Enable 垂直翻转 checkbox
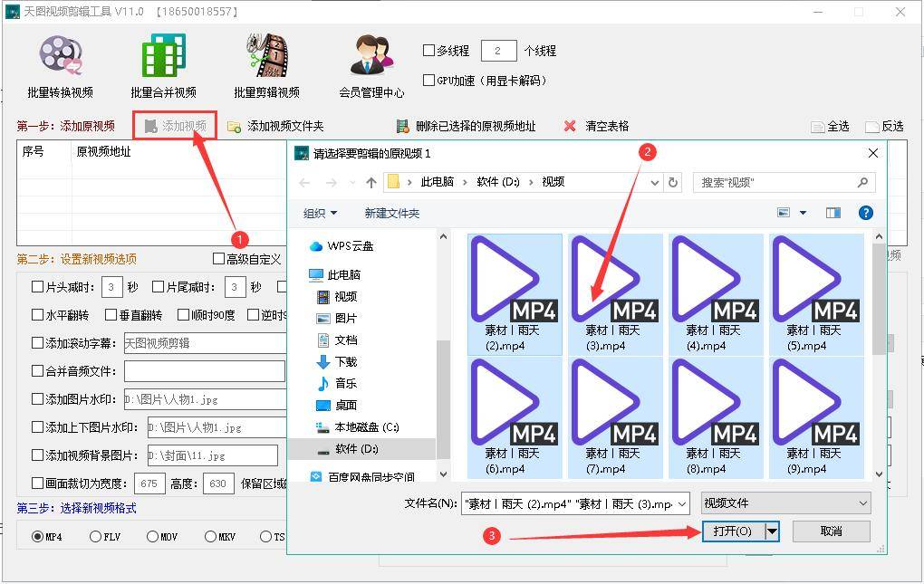 111,315
